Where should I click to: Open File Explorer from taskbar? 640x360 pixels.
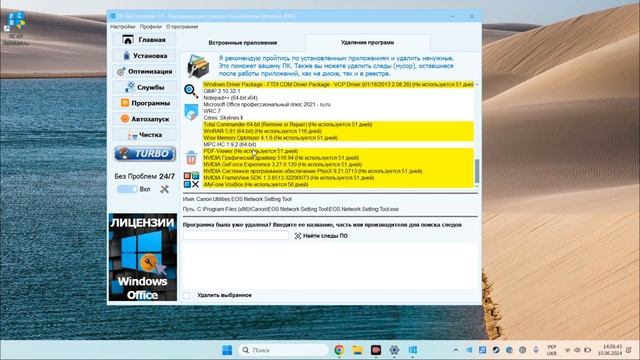coord(358,350)
